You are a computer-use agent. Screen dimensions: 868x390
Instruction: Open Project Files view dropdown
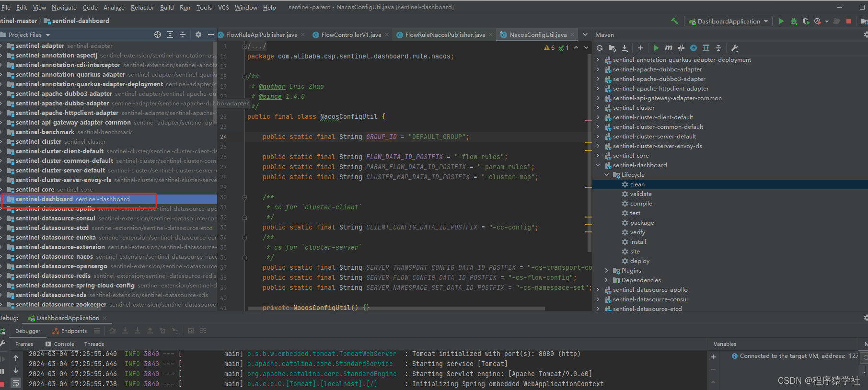coord(48,35)
